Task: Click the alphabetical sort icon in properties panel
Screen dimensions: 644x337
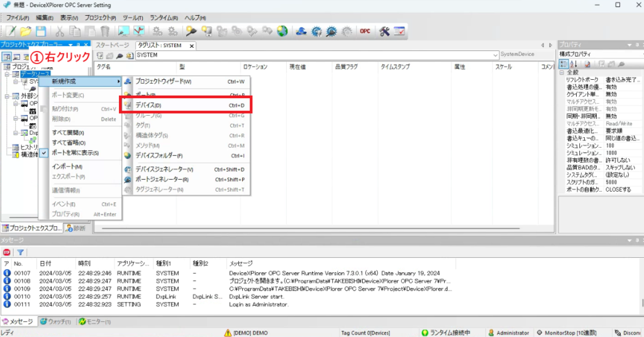Action: click(574, 64)
